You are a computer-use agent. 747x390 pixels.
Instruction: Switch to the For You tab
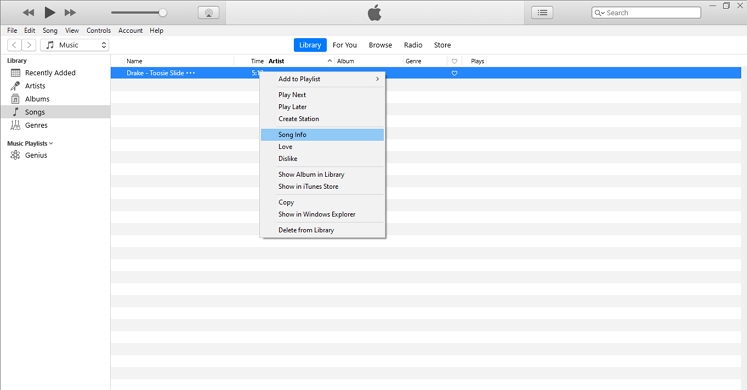344,45
